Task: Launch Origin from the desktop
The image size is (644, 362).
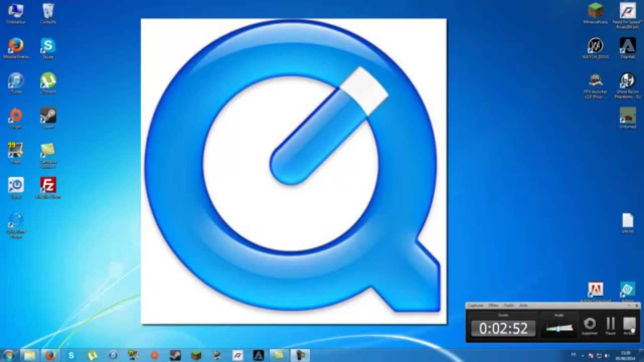Action: pyautogui.click(x=16, y=118)
